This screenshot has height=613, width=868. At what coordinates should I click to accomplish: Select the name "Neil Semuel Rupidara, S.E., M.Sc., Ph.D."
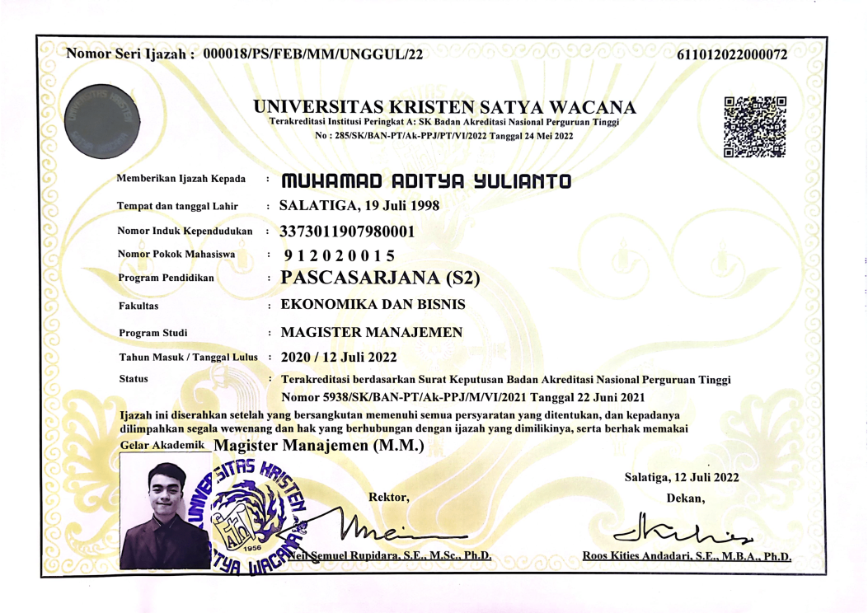(x=390, y=555)
